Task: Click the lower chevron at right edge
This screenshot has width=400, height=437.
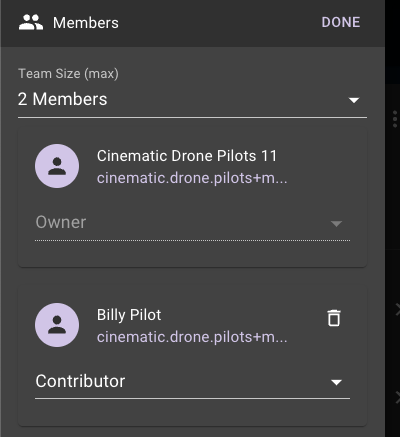Action: pos(397,398)
